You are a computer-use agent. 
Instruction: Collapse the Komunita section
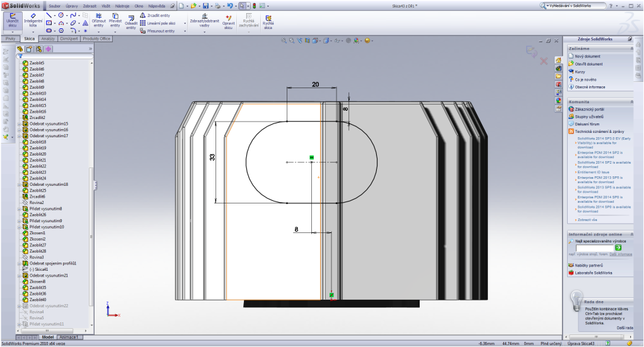631,102
